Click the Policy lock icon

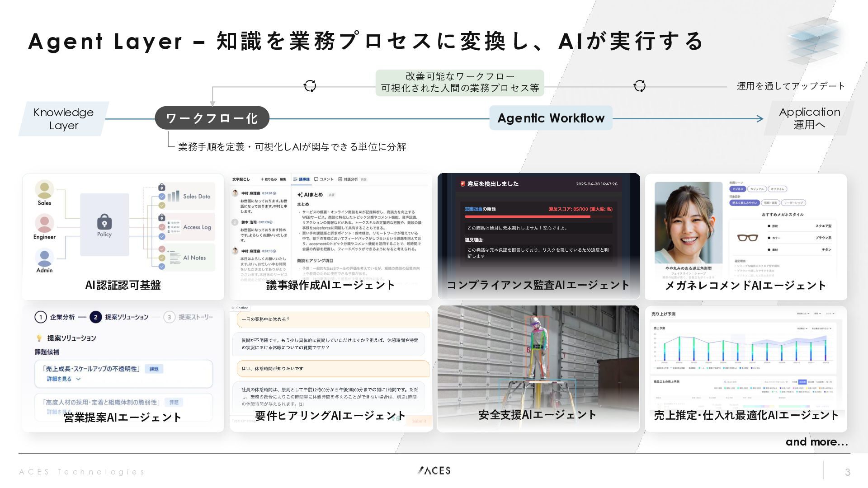(104, 222)
